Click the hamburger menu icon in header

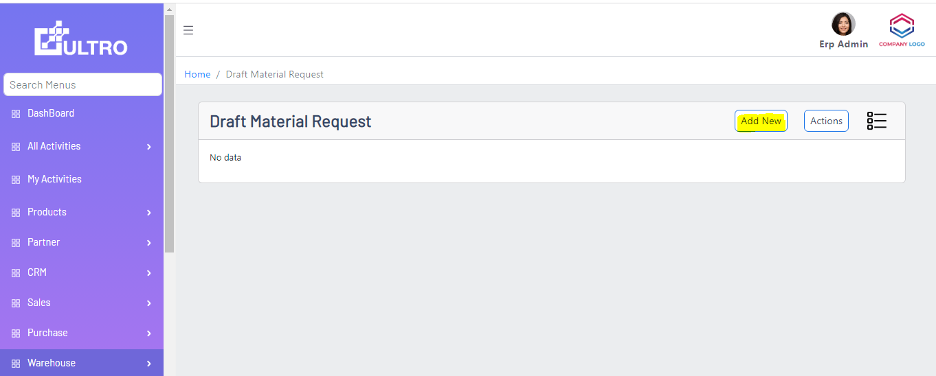coord(188,30)
